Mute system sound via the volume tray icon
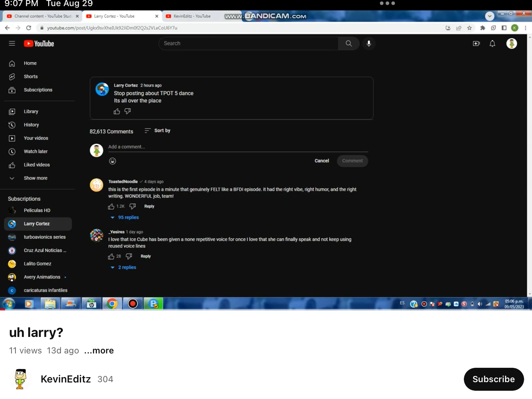 (480, 304)
